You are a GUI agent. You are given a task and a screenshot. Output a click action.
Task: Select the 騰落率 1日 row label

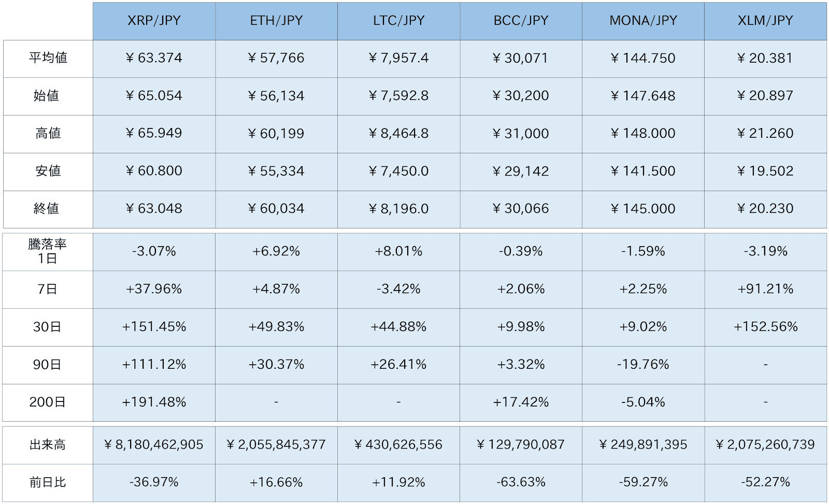click(x=48, y=251)
